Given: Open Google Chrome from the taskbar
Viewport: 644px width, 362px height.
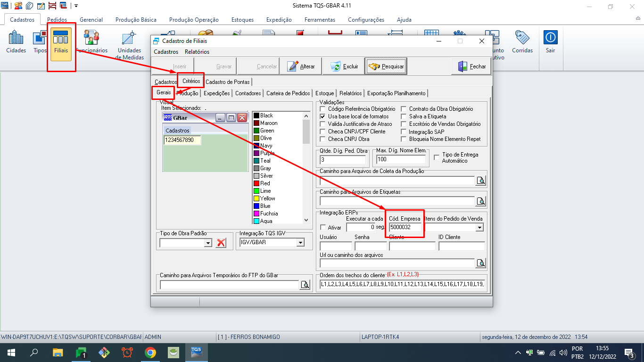Looking at the screenshot, I should pyautogui.click(x=150, y=353).
